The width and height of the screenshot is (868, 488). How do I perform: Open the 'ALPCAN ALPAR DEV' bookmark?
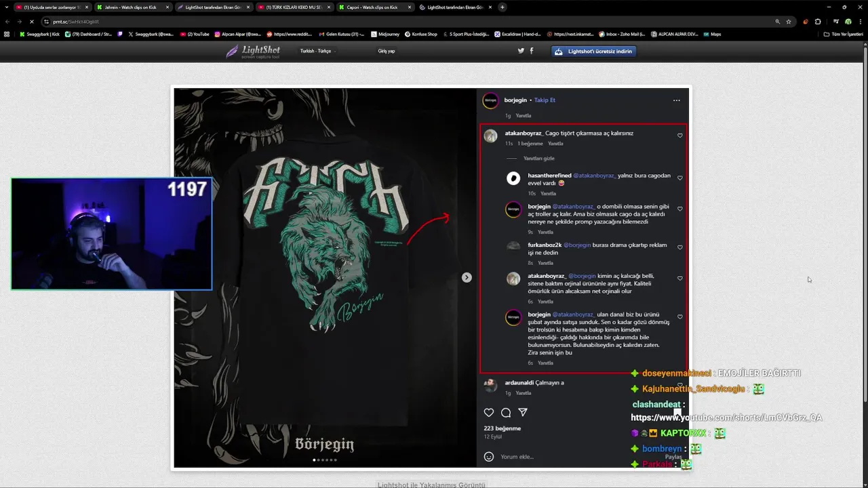pyautogui.click(x=674, y=34)
